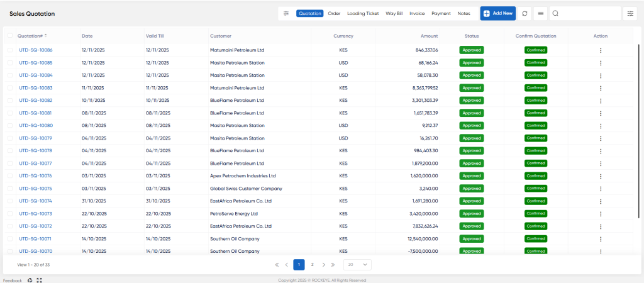Open the three-dot action menu for UTD-SQ-10086
This screenshot has height=283, width=644.
(x=601, y=50)
